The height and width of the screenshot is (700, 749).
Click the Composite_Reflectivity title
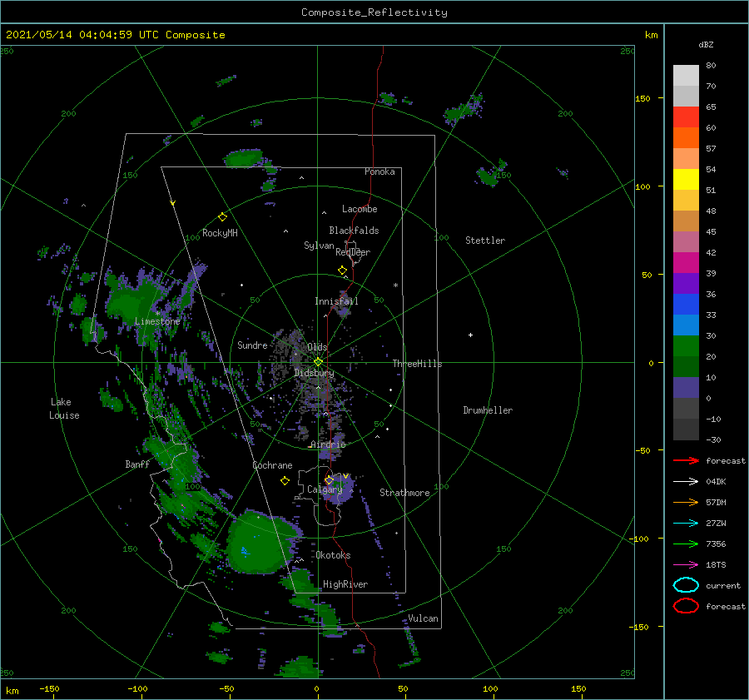[x=374, y=12]
